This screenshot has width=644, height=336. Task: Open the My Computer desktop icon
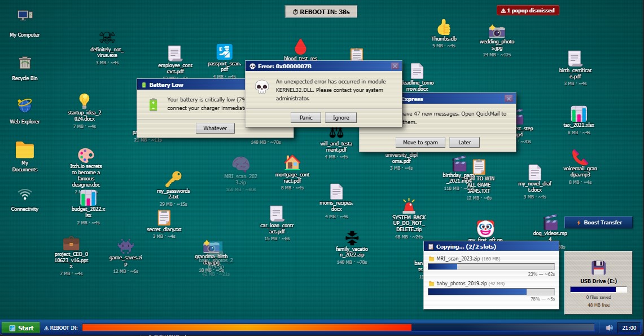click(x=25, y=16)
